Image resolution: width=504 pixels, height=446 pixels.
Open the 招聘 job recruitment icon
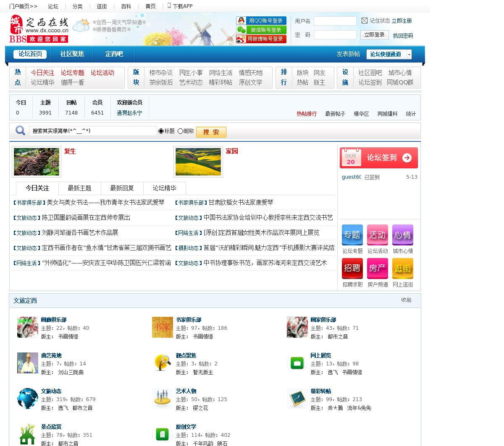tap(352, 269)
